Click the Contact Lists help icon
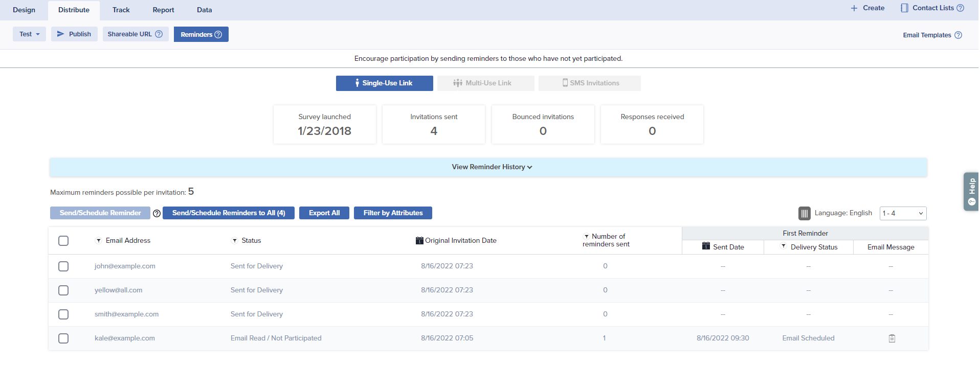The height and width of the screenshot is (365, 980). coord(960,8)
